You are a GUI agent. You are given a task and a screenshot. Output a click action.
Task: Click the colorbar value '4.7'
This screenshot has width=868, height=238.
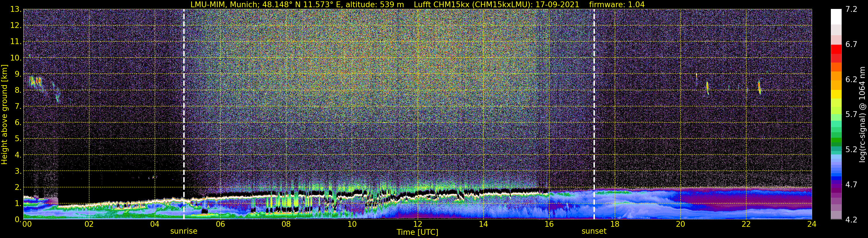click(851, 185)
